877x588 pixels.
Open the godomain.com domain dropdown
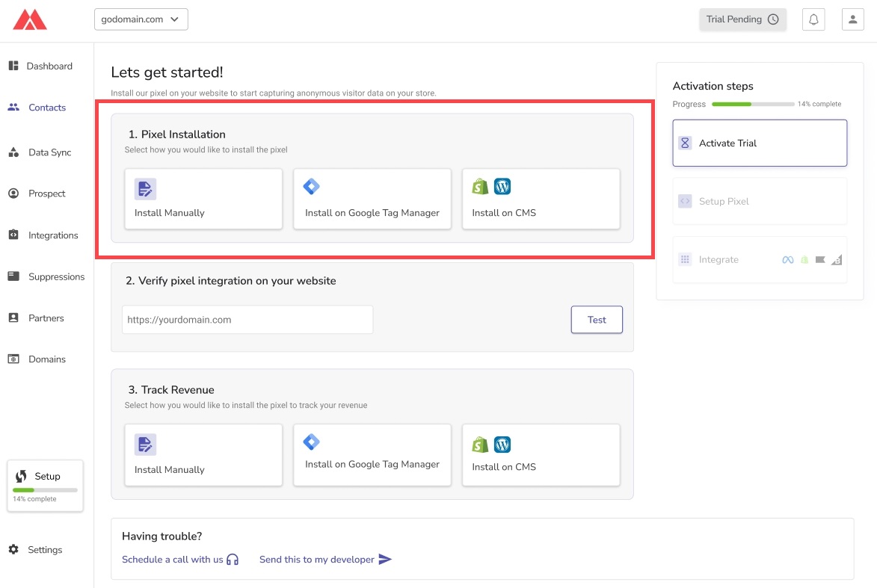pos(141,19)
